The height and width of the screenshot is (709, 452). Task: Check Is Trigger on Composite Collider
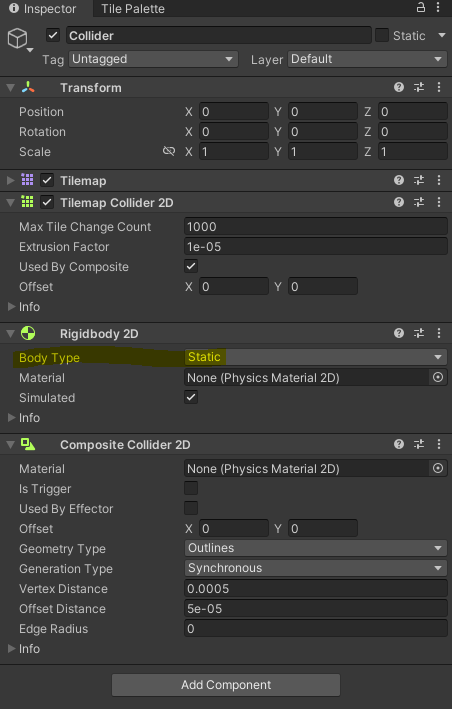tap(191, 488)
